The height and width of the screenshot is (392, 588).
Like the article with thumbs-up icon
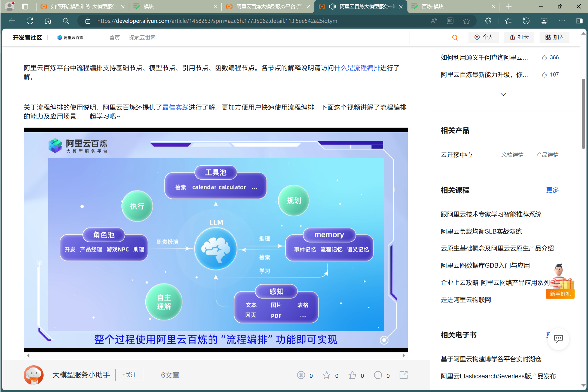tap(352, 375)
